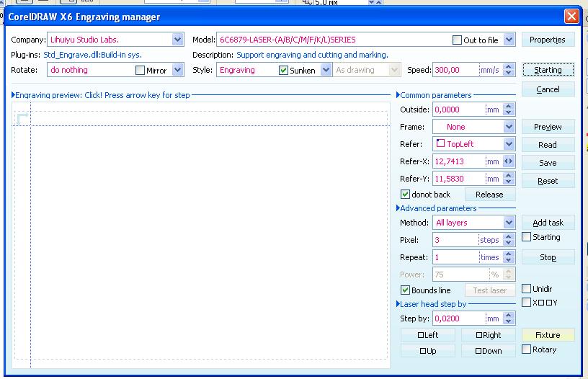Viewport: 588px width, 379px height.
Task: Move laser head Left
Action: (x=428, y=335)
